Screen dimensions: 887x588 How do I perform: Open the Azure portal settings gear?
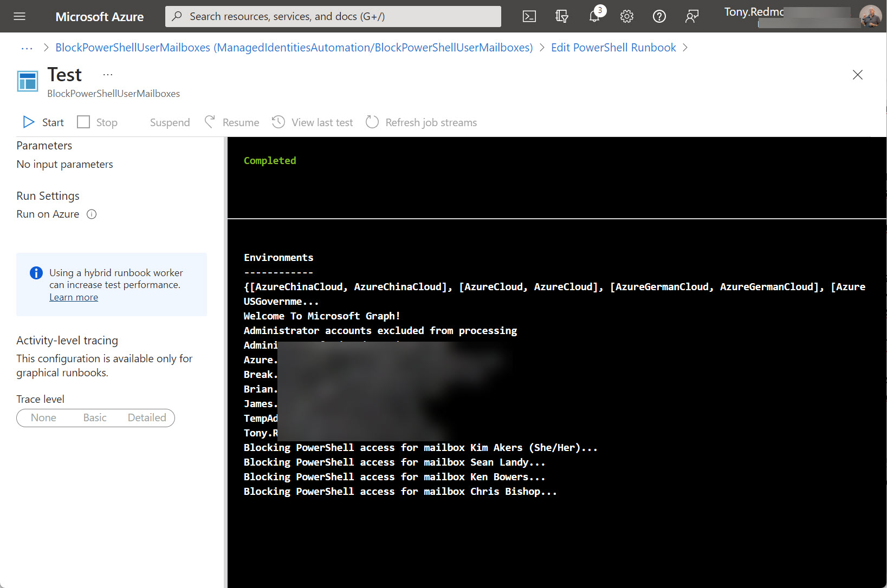pyautogui.click(x=627, y=16)
